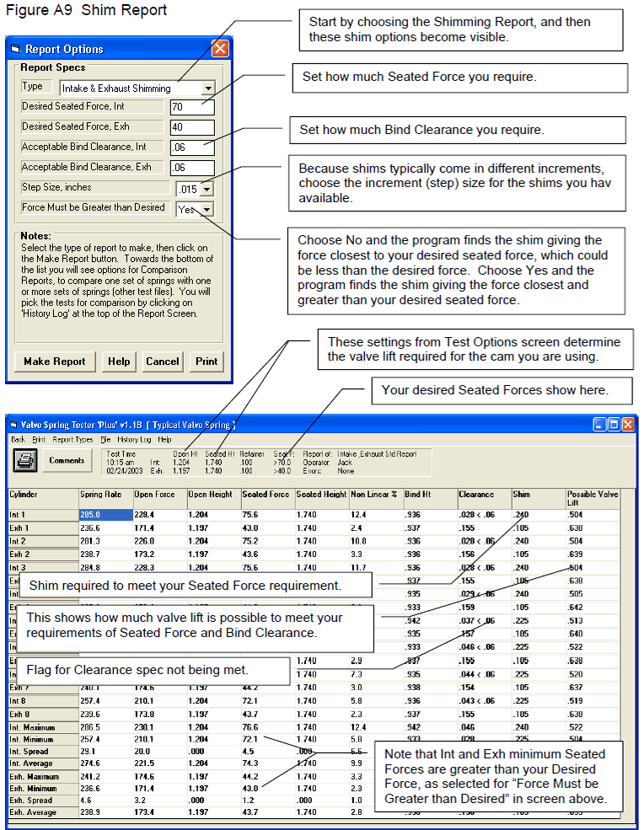Open the History Log menu
This screenshot has width=644, height=830.
[134, 439]
